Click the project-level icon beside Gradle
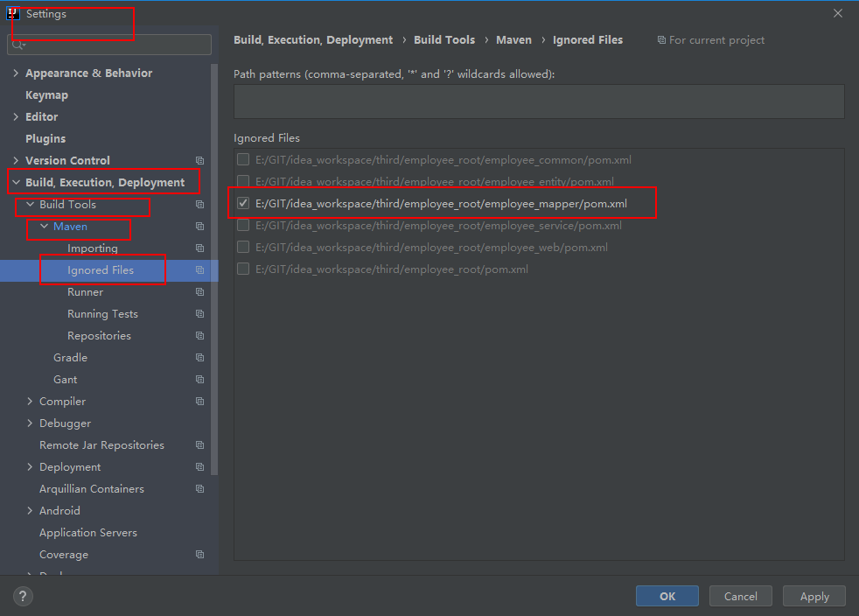859x616 pixels. (200, 357)
